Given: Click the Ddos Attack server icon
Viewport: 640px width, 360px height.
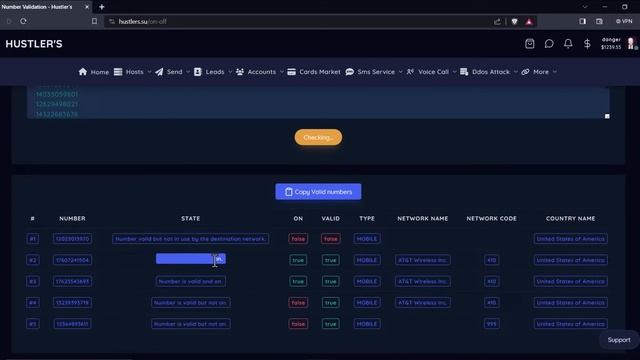Looking at the screenshot, I should pos(464,72).
